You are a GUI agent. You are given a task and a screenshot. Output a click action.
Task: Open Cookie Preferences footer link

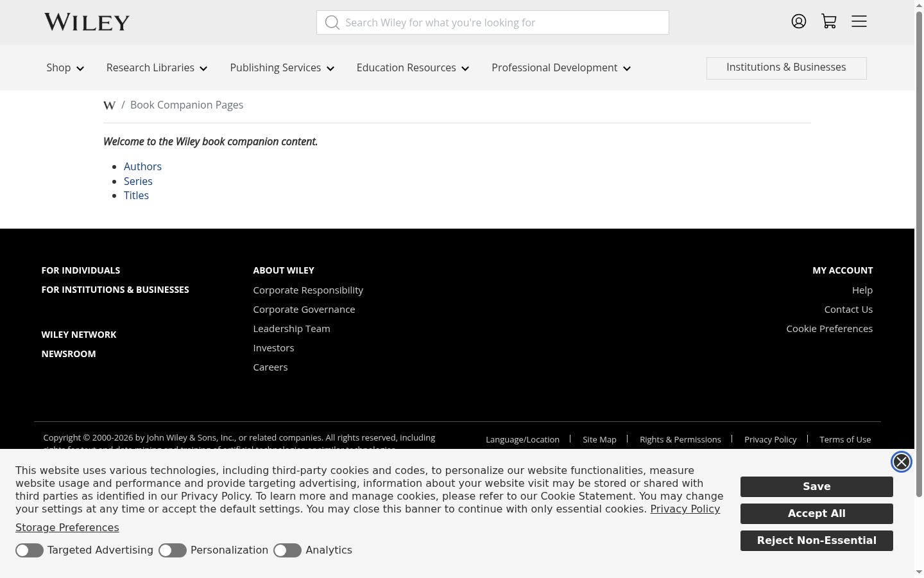(x=830, y=329)
